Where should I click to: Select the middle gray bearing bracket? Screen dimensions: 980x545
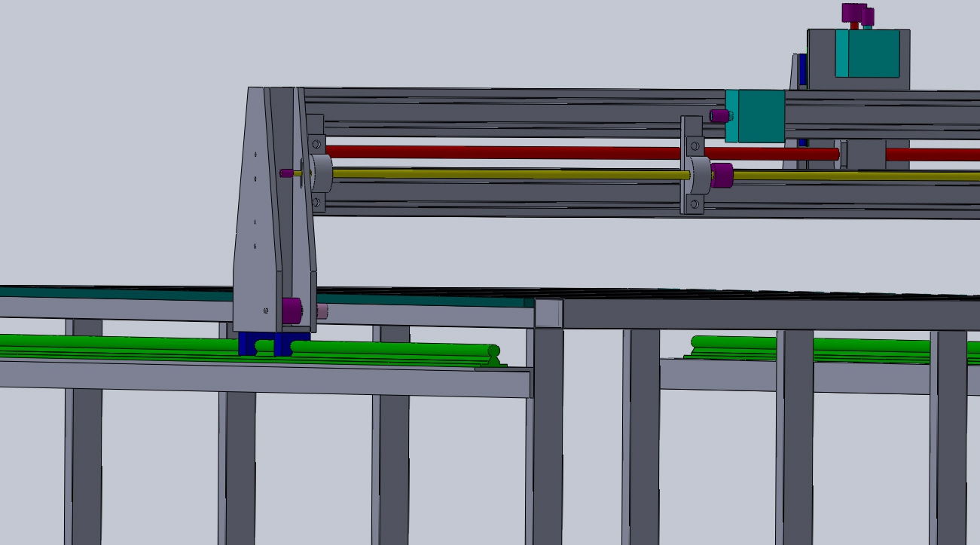click(694, 165)
